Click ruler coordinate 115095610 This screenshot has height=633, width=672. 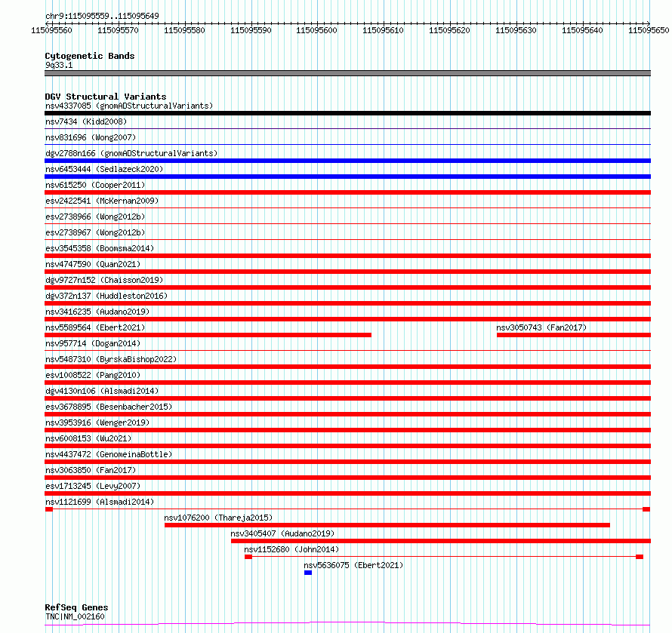click(x=383, y=30)
